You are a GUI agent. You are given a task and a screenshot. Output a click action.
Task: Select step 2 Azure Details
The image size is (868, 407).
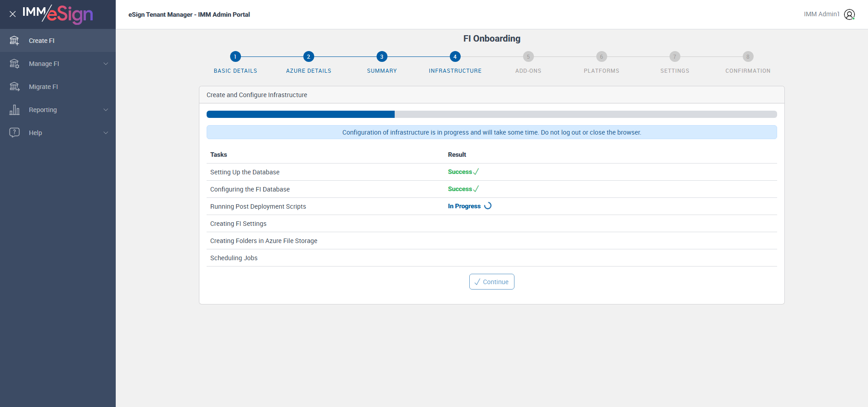(x=309, y=56)
